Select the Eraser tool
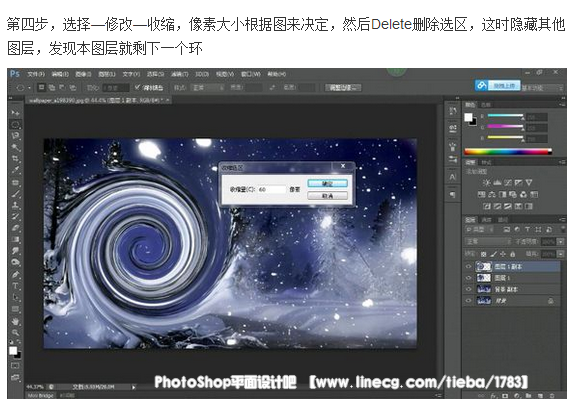This screenshot has height=399, width=578. [15, 228]
